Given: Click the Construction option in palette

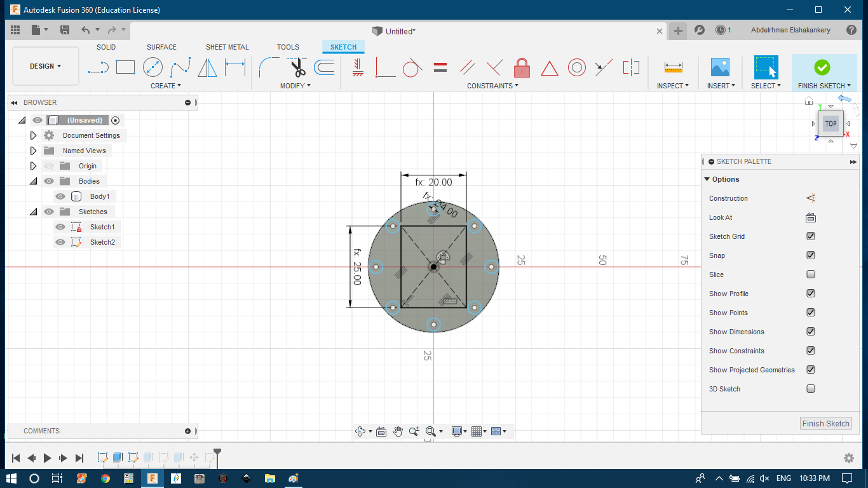Looking at the screenshot, I should click(x=811, y=198).
